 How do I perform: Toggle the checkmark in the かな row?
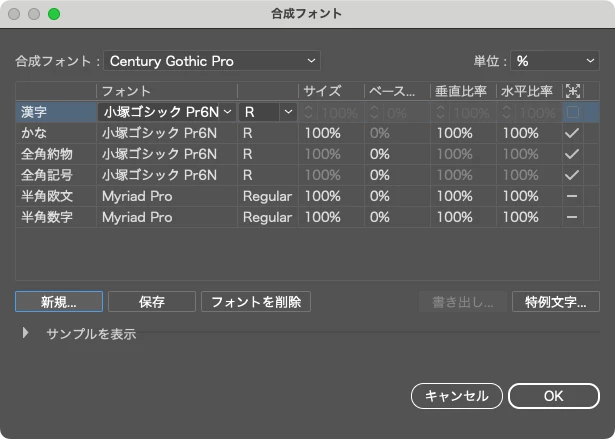572,133
